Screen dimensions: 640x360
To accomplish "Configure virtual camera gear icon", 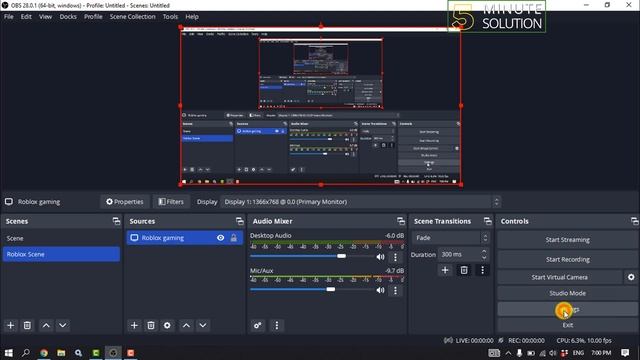I will point(631,277).
